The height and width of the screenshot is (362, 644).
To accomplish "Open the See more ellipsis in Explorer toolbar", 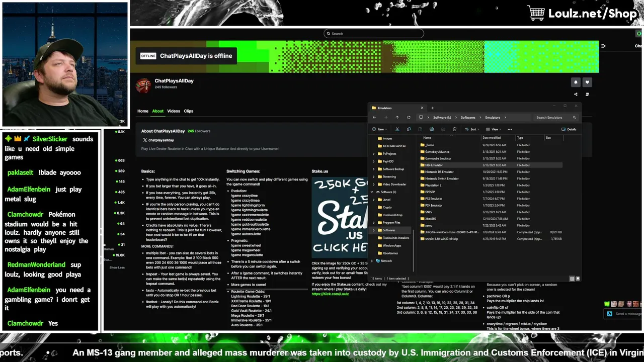I will [x=510, y=129].
